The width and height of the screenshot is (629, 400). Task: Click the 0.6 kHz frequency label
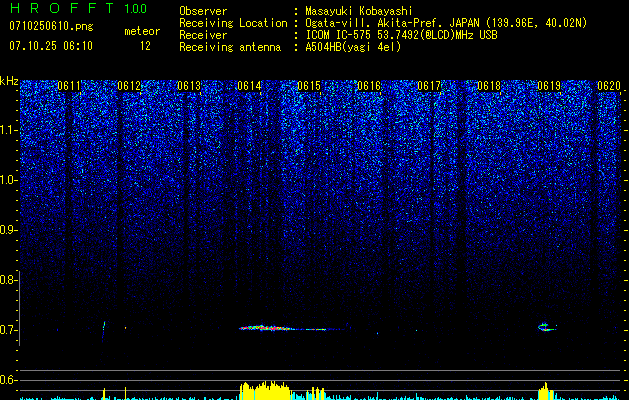coord(9,380)
